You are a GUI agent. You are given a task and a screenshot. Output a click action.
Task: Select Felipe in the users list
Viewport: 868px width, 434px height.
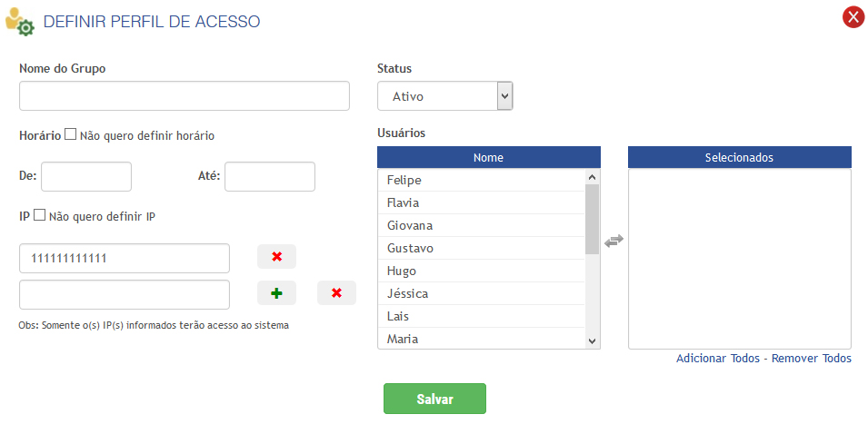(481, 180)
